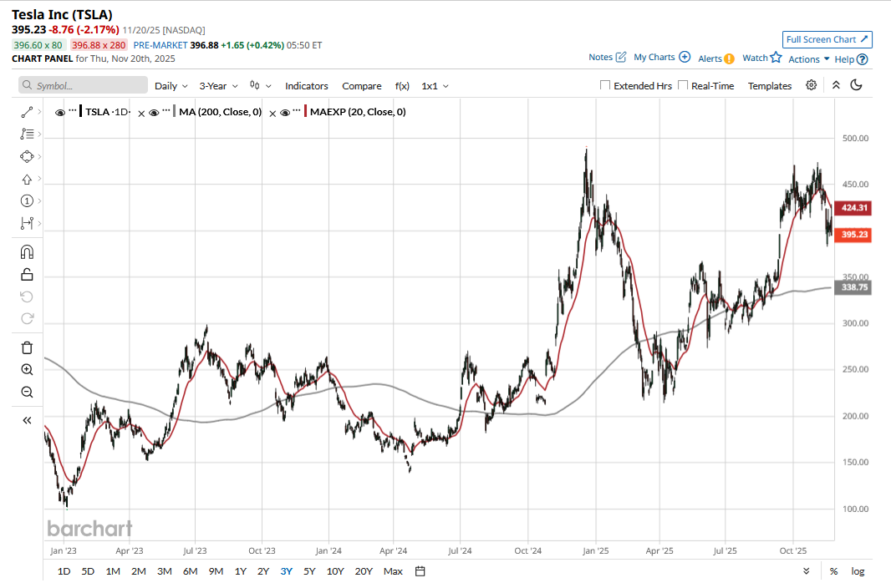Toggle percent scale button

click(833, 571)
